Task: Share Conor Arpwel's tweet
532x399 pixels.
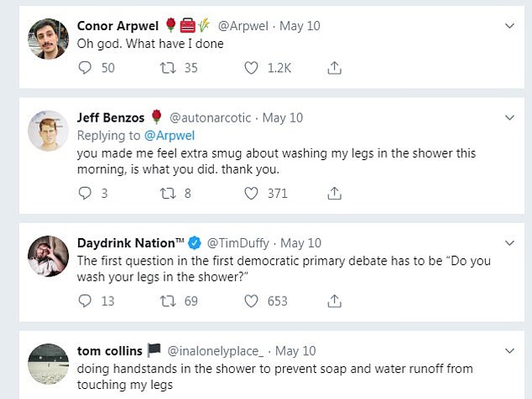Action: coord(333,68)
